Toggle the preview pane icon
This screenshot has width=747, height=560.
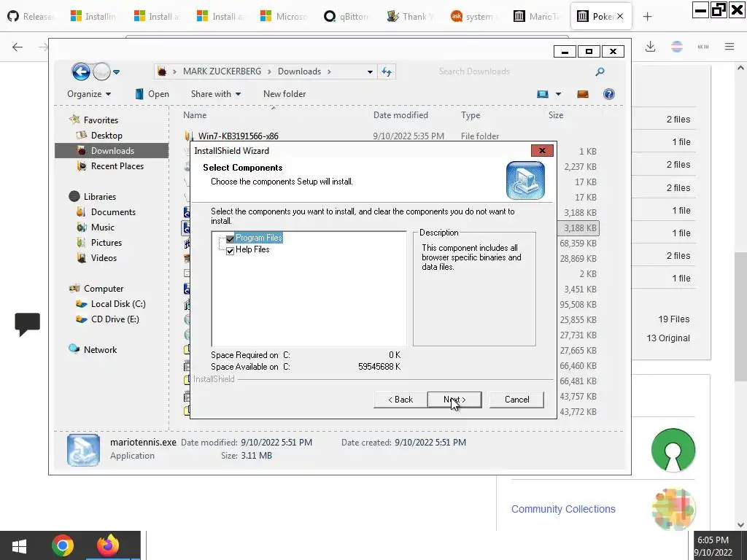(583, 94)
